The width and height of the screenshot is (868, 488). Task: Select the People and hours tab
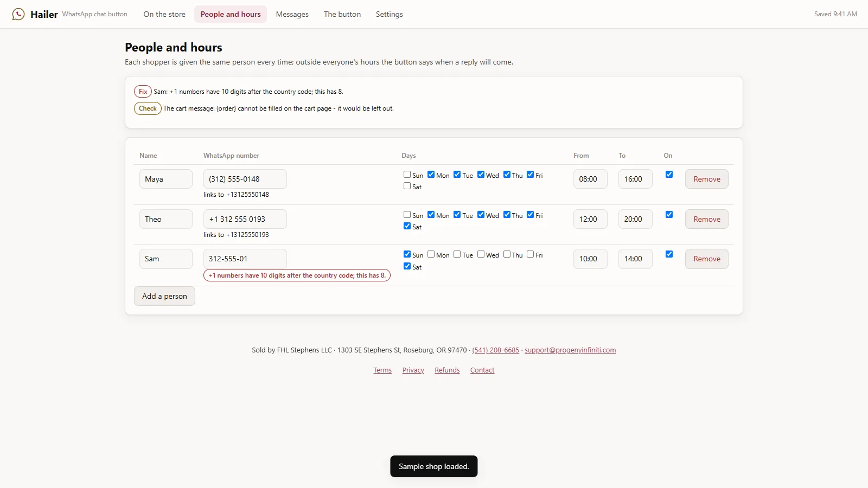click(x=231, y=14)
